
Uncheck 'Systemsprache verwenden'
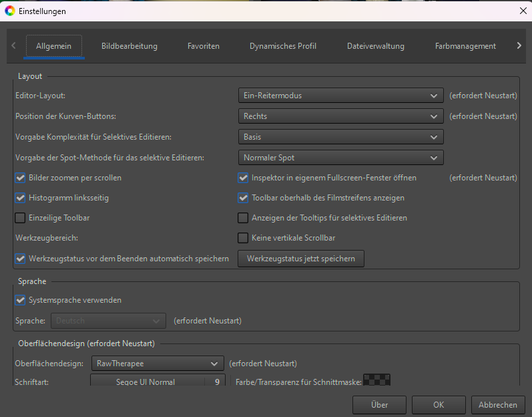20,301
